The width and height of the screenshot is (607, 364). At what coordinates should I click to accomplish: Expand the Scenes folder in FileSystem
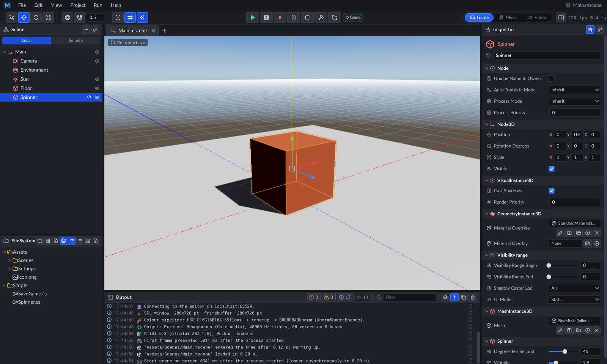point(9,260)
